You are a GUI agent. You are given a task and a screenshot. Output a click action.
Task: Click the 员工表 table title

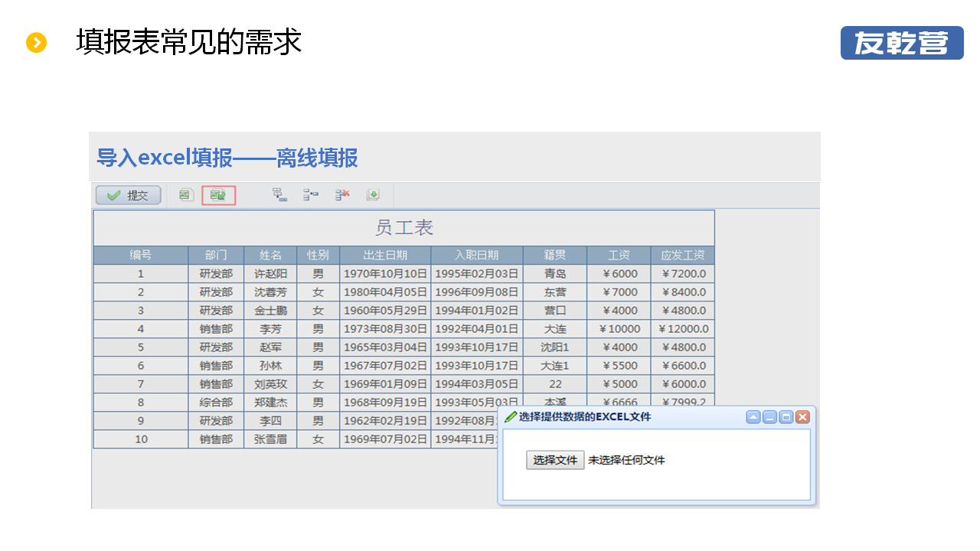pos(404,228)
